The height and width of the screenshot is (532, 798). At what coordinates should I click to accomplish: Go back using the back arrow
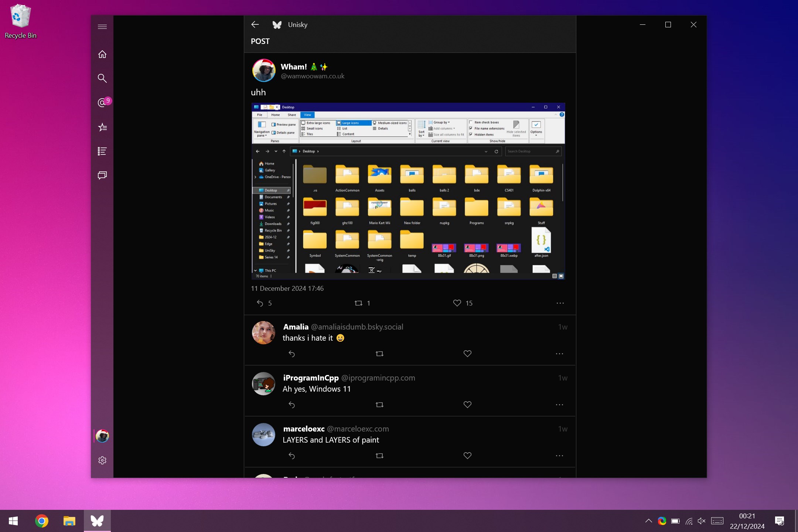255,24
